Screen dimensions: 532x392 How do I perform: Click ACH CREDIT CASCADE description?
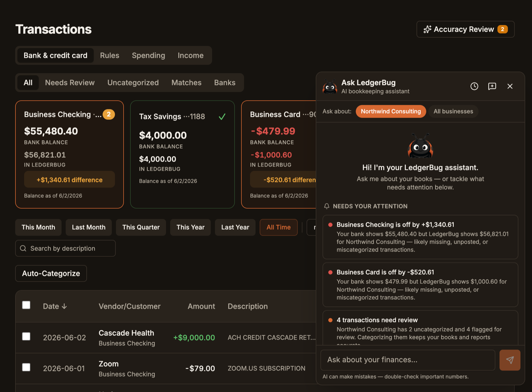click(x=271, y=338)
